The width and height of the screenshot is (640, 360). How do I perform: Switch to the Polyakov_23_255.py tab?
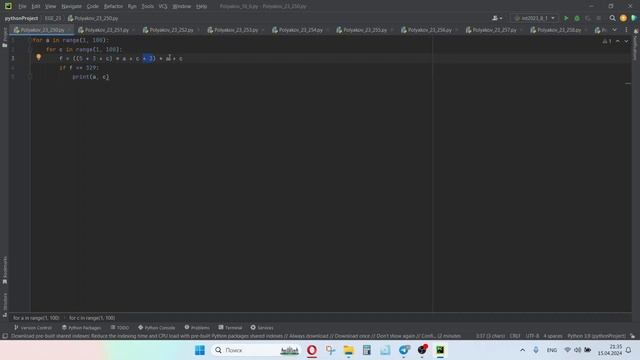coord(364,30)
